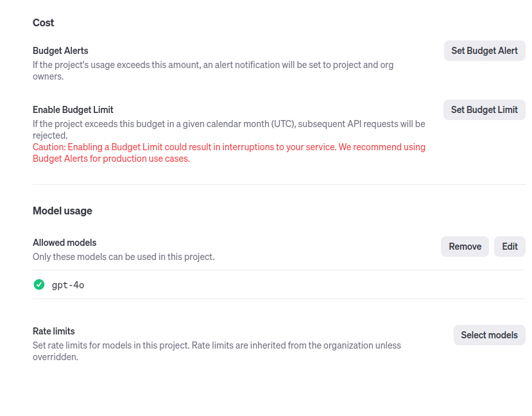The width and height of the screenshot is (532, 416).
Task: Open the Set Budget Alert dialog
Action: (x=484, y=51)
